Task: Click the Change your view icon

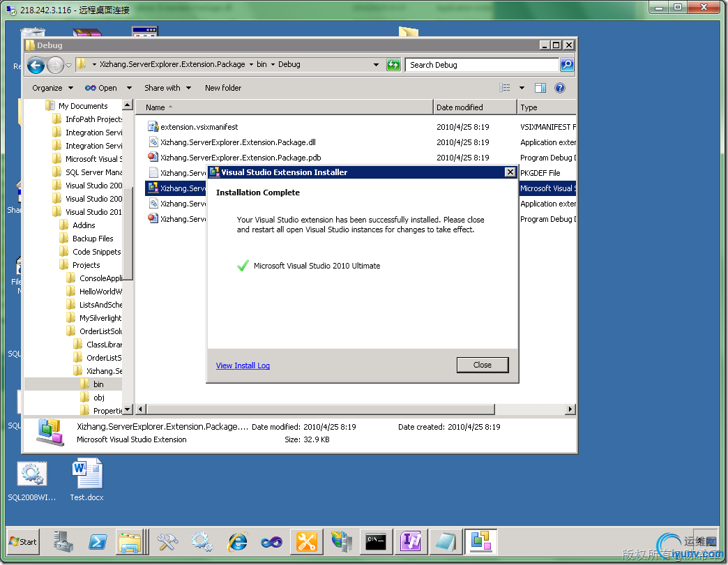Action: click(505, 88)
